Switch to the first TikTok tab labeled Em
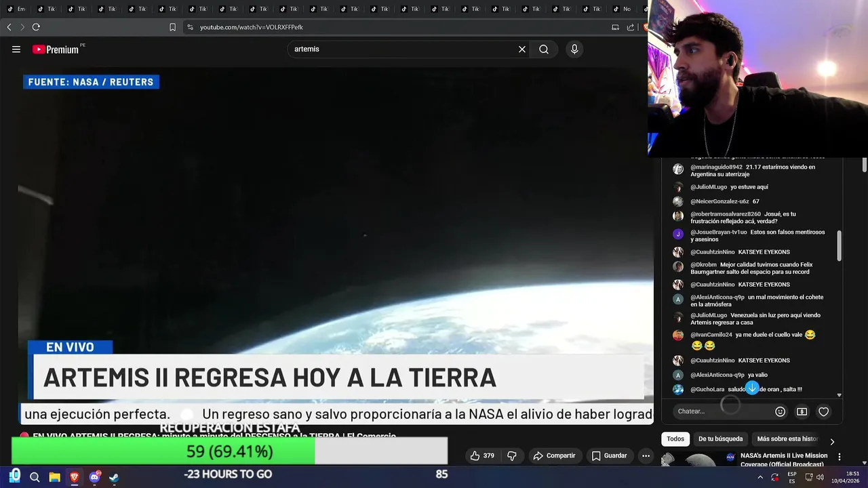The height and width of the screenshot is (488, 868). [x=16, y=9]
